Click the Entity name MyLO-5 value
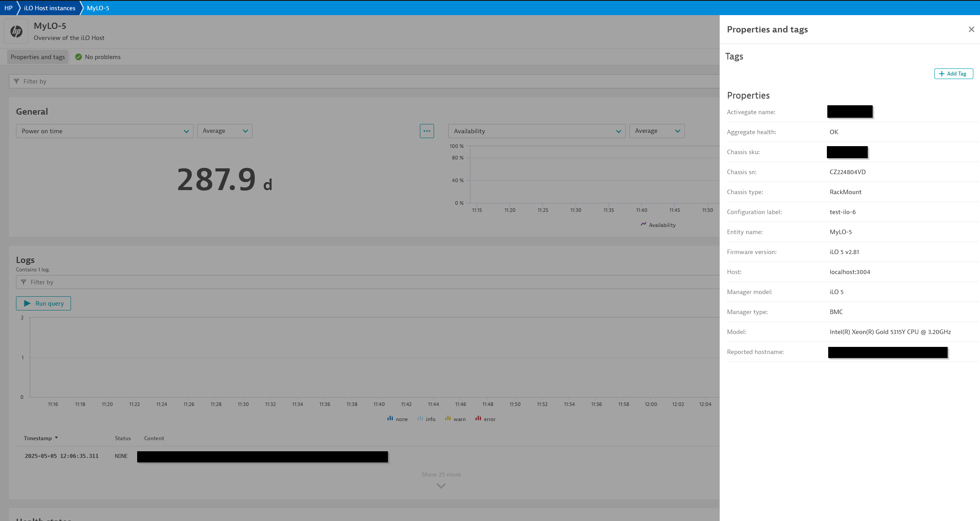 click(841, 232)
